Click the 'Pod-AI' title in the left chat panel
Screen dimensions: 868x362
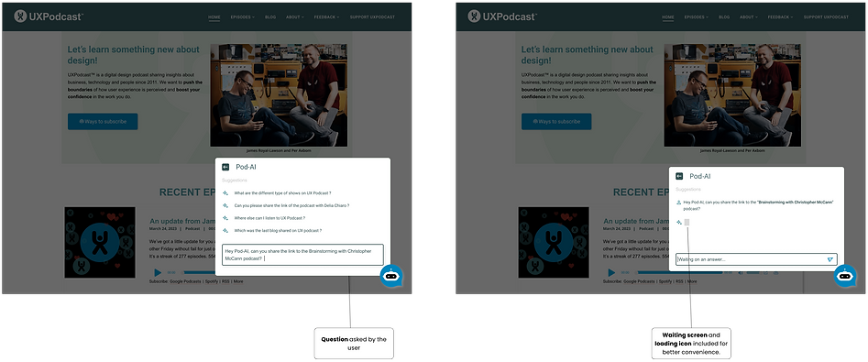tap(247, 167)
